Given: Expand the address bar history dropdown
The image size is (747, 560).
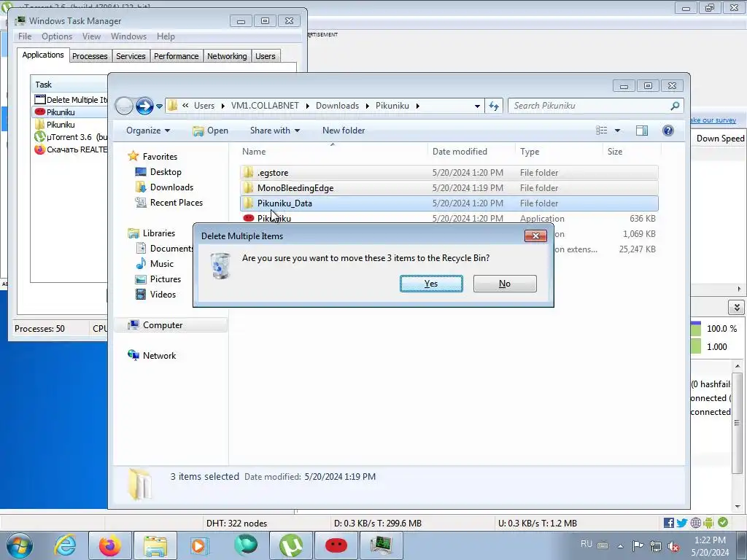Looking at the screenshot, I should point(477,106).
